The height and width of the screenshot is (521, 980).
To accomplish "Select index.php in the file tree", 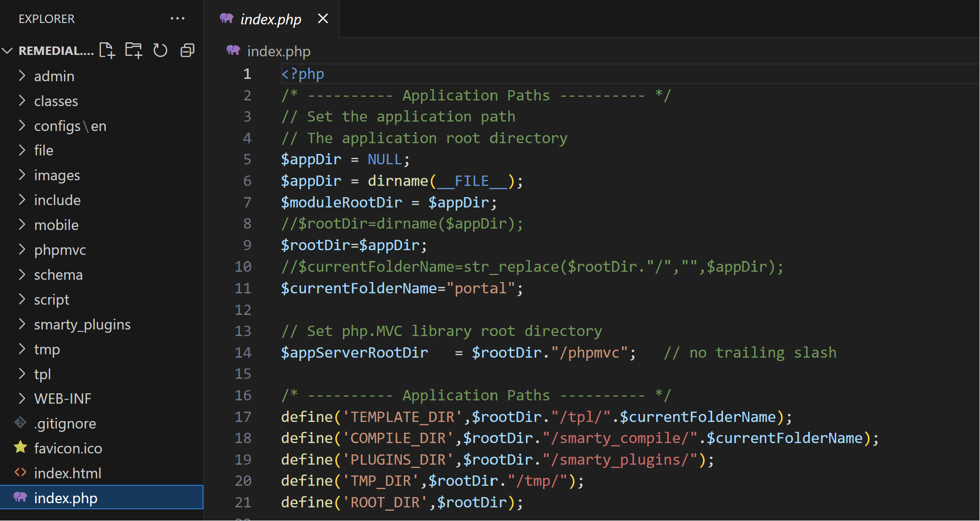I will click(101, 498).
